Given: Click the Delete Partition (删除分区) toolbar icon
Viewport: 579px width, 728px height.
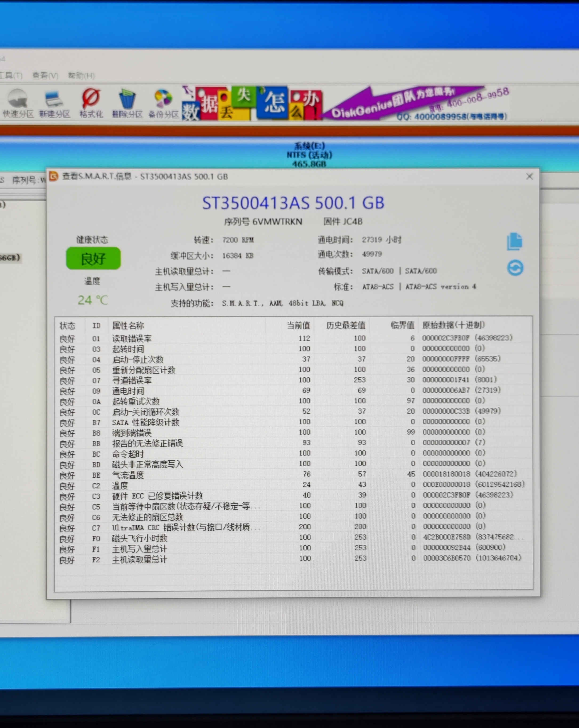Looking at the screenshot, I should [127, 104].
